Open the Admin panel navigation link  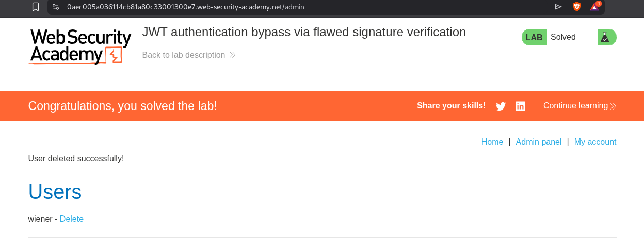pos(538,142)
